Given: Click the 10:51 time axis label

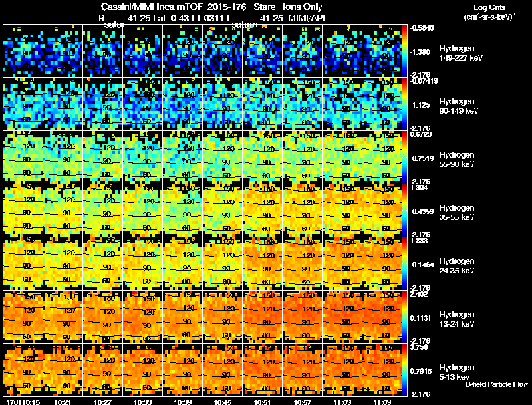Looking at the screenshot, I should click(263, 402).
